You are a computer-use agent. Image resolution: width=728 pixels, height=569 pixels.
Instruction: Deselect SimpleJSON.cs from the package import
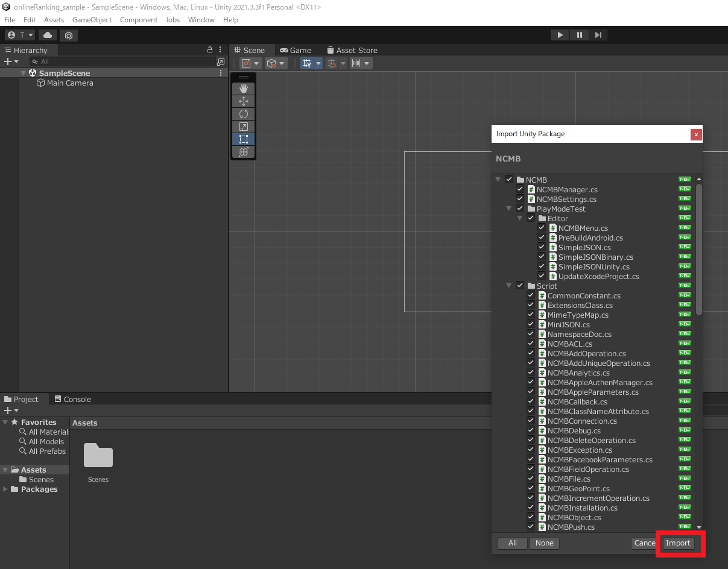[x=542, y=247]
